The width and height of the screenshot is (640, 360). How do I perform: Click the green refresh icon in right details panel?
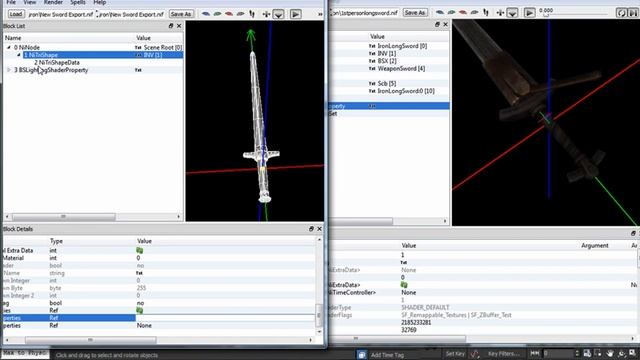404,285
